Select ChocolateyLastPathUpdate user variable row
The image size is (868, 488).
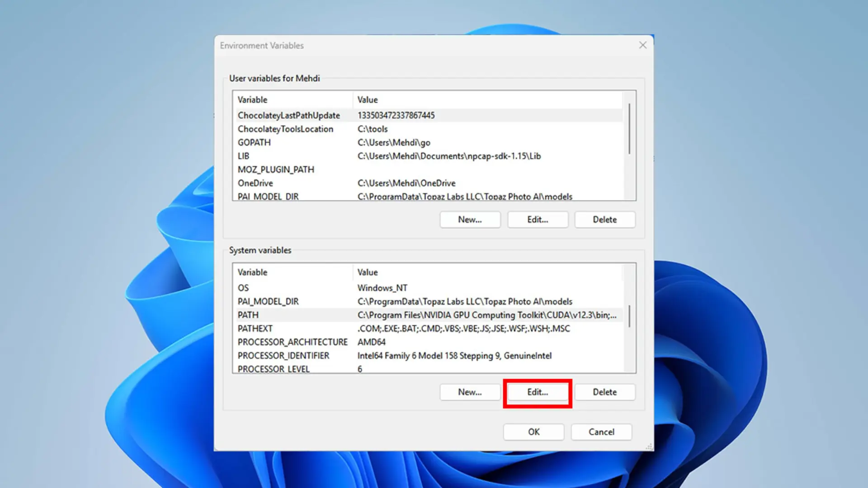(x=429, y=115)
